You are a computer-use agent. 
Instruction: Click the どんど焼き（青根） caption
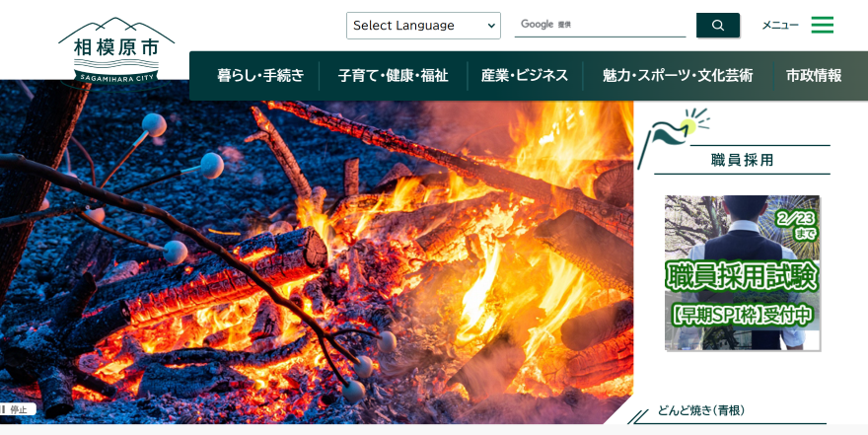[701, 410]
